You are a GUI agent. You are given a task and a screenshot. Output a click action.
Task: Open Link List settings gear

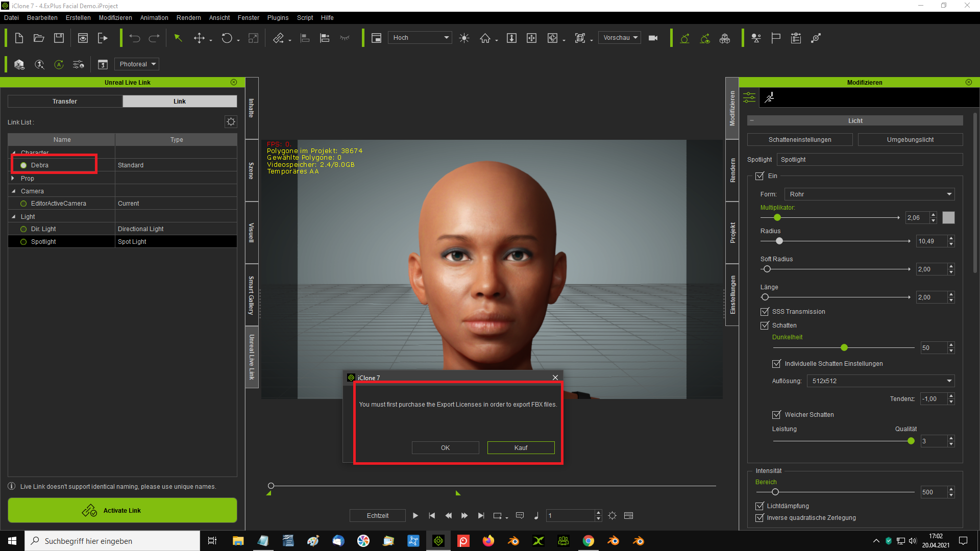pyautogui.click(x=231, y=121)
